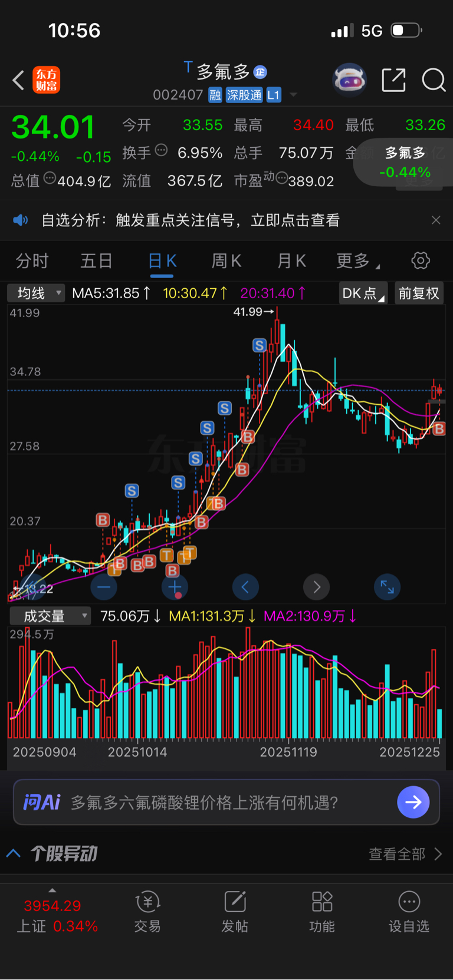Viewport: 453px width, 980px height.
Task: Tap the L1 quote level badge
Action: coord(274,95)
